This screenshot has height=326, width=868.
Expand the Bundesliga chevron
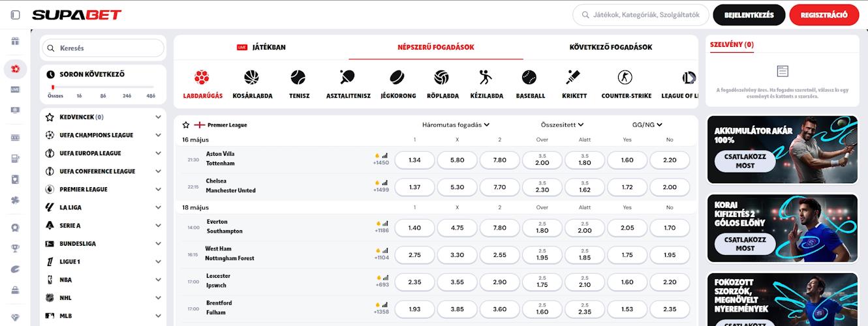pos(158,243)
